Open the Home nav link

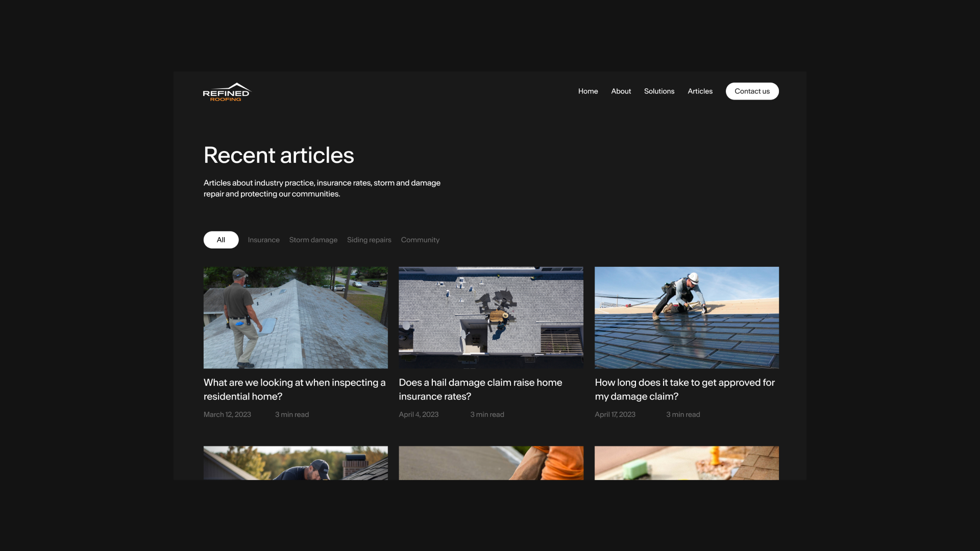(587, 91)
